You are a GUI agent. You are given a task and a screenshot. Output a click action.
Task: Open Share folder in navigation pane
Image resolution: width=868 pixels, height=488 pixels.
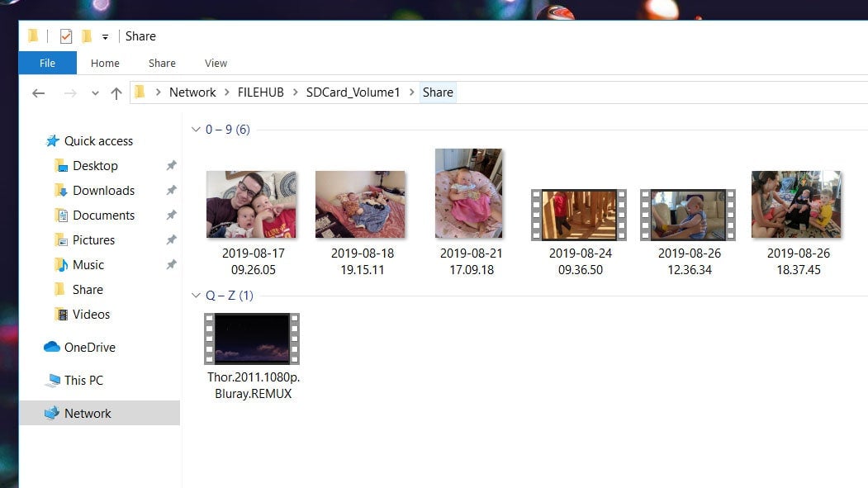88,290
